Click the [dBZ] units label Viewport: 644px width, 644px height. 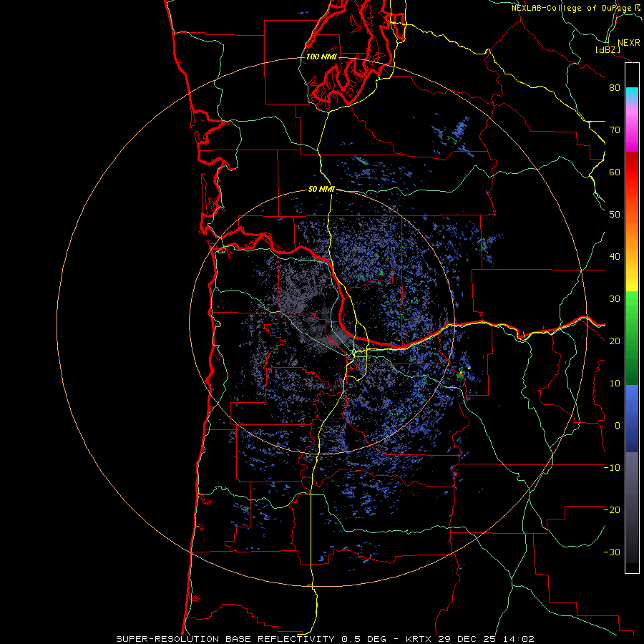(608, 49)
